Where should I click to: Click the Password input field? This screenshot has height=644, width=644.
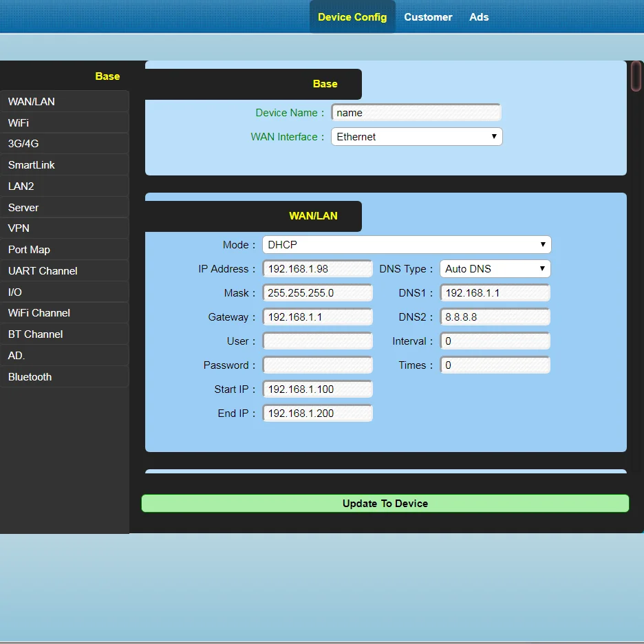pyautogui.click(x=317, y=365)
